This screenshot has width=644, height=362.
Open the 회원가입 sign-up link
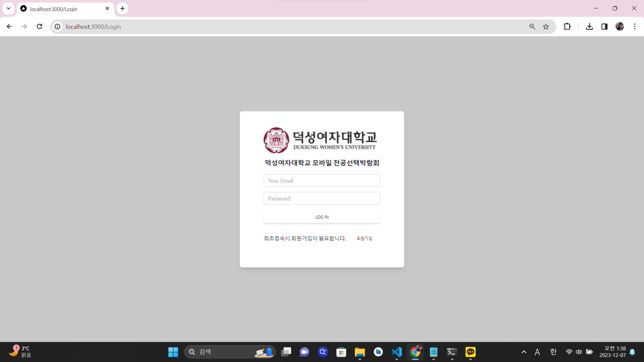tap(364, 238)
